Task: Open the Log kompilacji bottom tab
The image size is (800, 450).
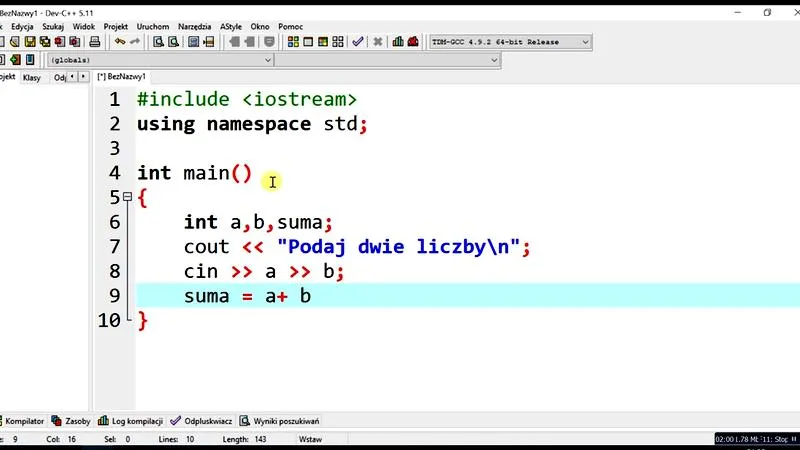Action: 131,421
